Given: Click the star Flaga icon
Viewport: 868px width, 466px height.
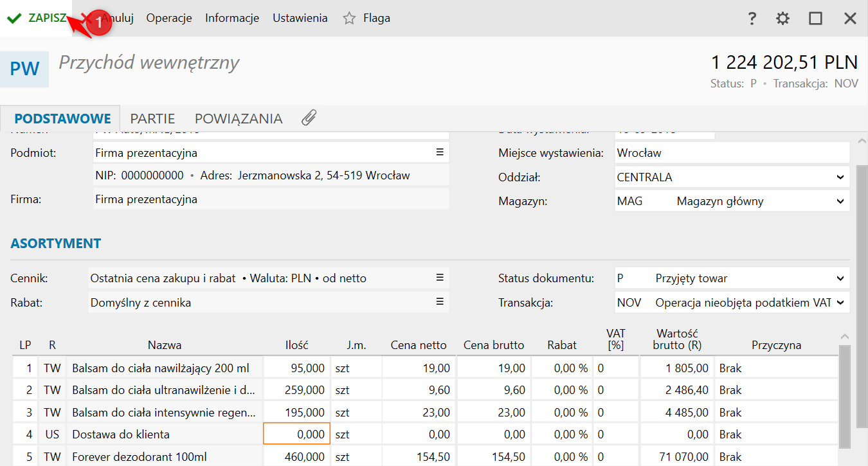Looking at the screenshot, I should pos(349,18).
